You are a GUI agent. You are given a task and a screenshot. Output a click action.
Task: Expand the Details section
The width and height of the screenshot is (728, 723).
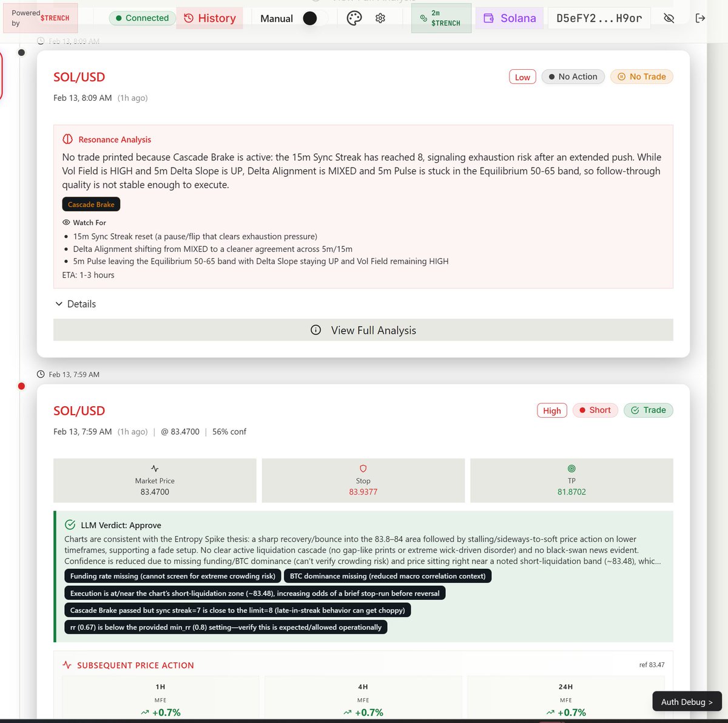pos(76,304)
